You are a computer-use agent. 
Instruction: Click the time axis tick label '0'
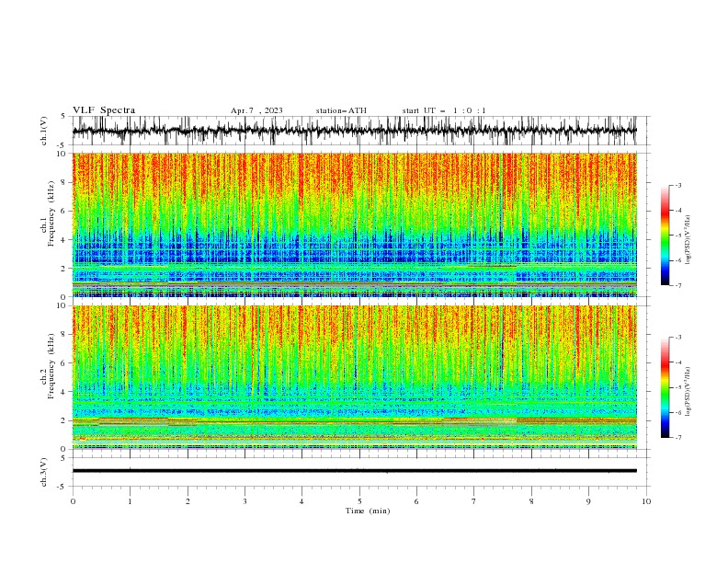[x=73, y=501]
